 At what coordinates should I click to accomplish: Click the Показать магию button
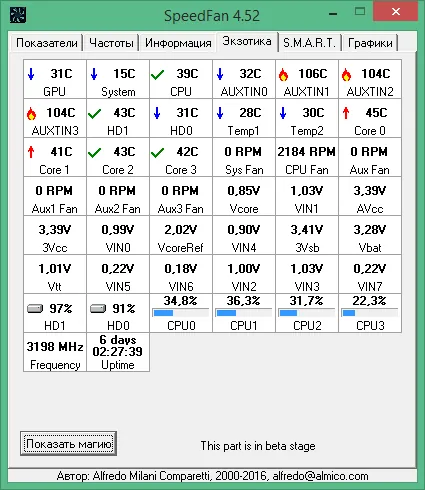(68, 444)
